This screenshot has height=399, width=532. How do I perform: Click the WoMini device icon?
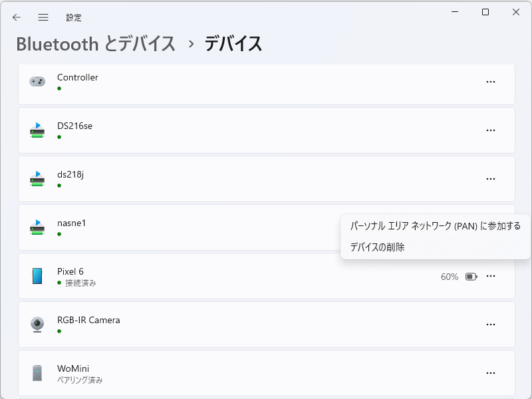click(x=37, y=372)
